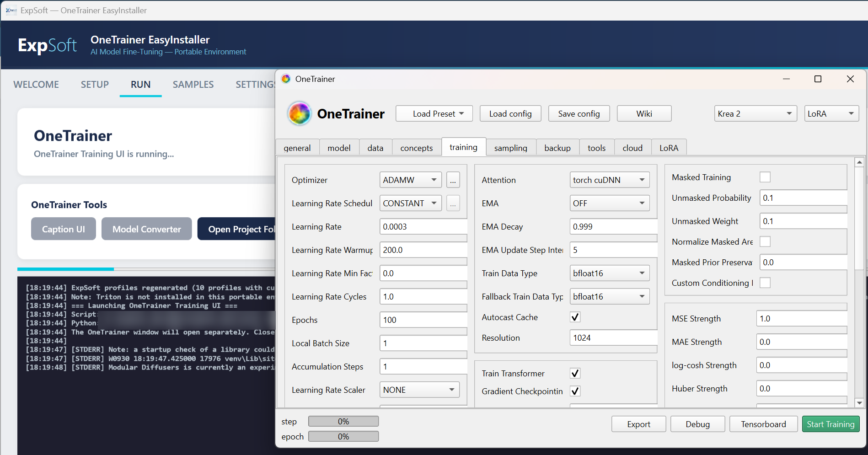This screenshot has height=455, width=868.
Task: Click the Local Batch Size field
Action: 423,343
